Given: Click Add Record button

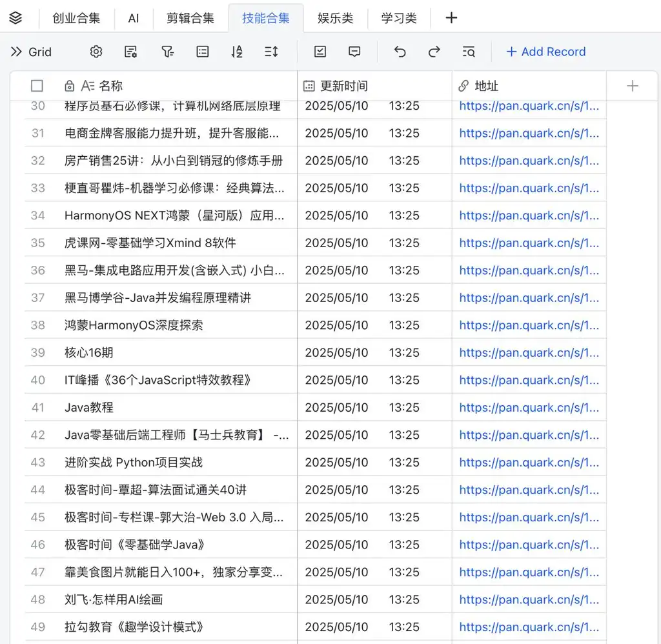Looking at the screenshot, I should pyautogui.click(x=546, y=52).
